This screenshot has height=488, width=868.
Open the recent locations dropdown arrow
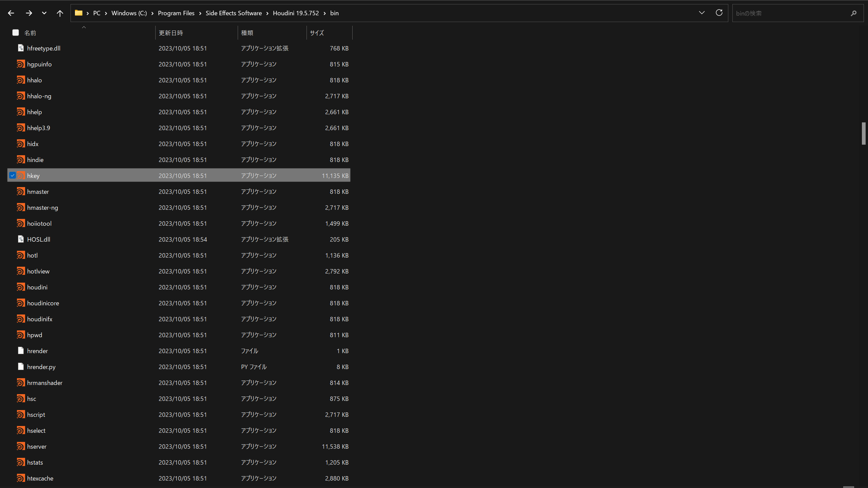tap(44, 13)
